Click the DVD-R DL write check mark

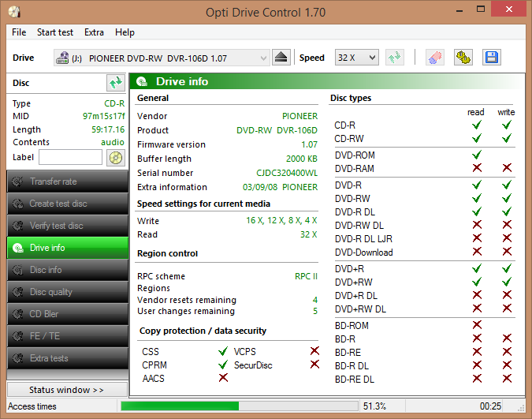point(507,211)
